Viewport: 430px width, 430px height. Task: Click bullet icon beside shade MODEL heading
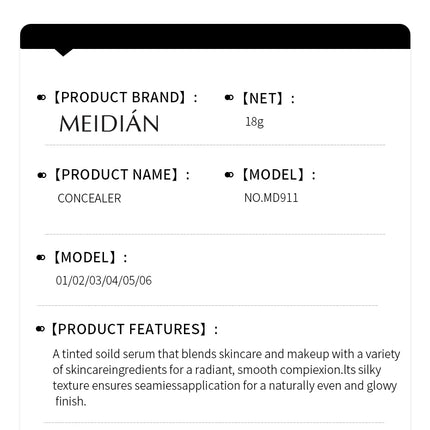(41, 257)
